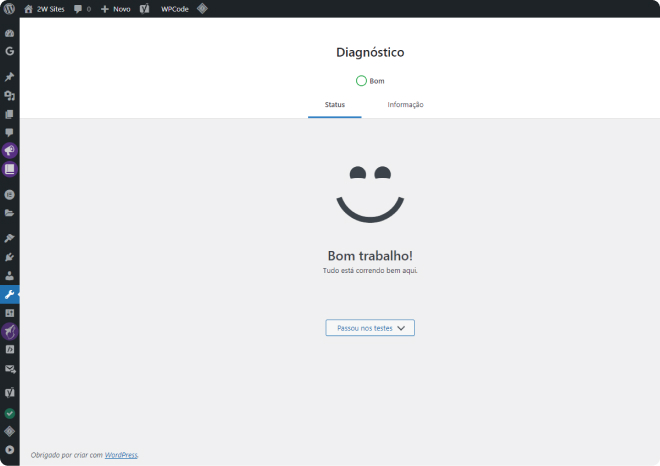Viewport: 660px width, 466px height.
Task: Open the WordPress logo menu
Action: [9, 8]
